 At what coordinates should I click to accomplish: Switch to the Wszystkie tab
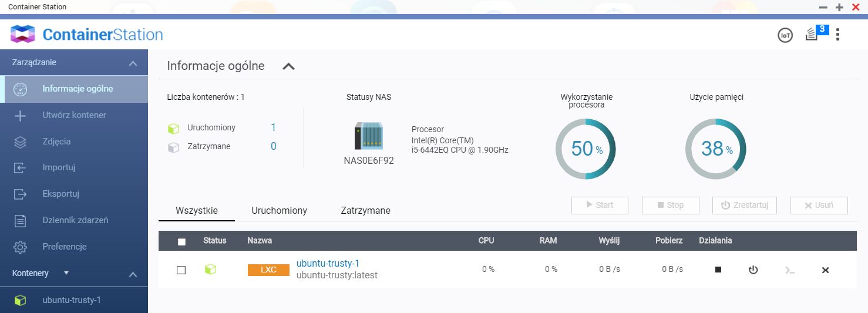point(197,210)
